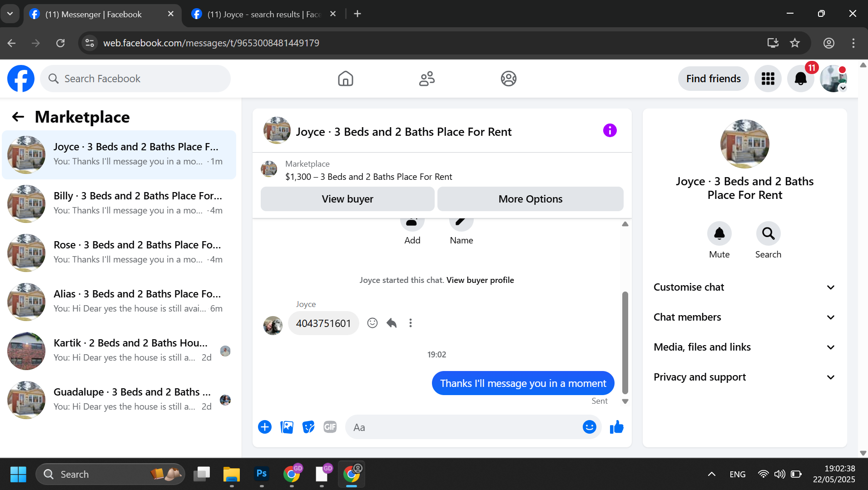868x490 pixels.
Task: Open conversation information purple icon
Action: (x=610, y=131)
